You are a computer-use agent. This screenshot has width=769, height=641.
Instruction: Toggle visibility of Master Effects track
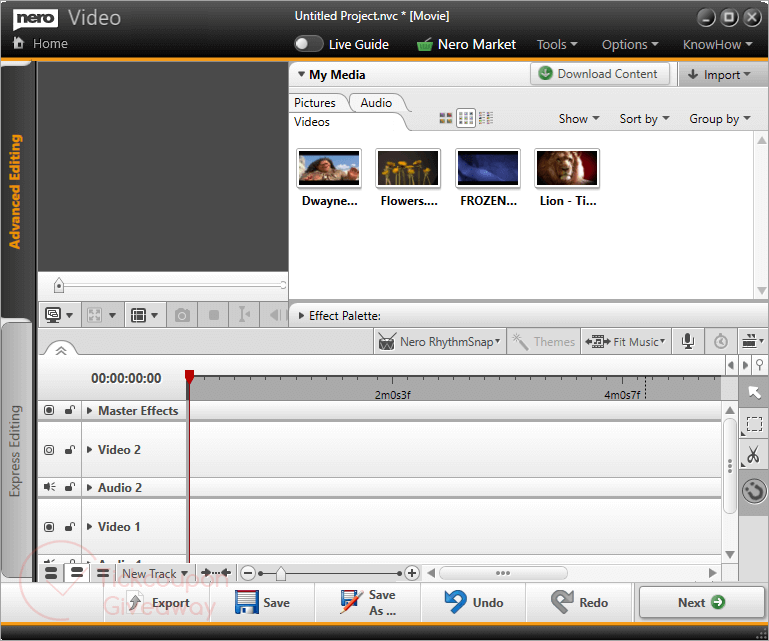(49, 410)
